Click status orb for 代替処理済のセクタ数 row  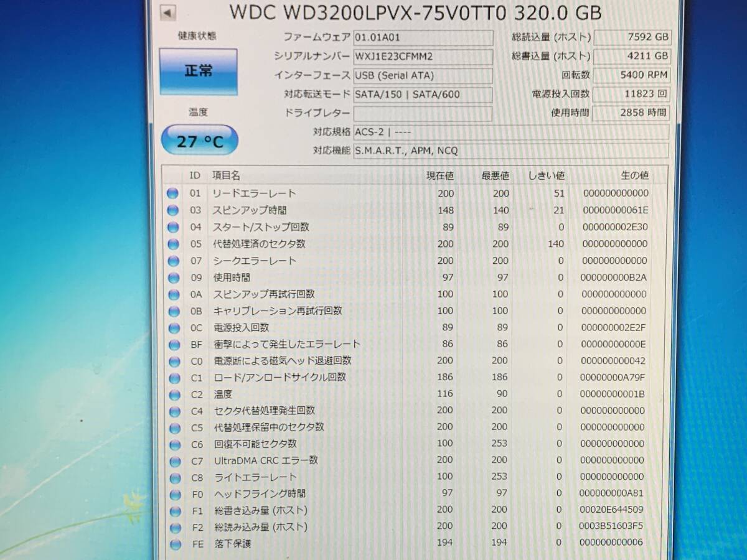click(x=172, y=244)
